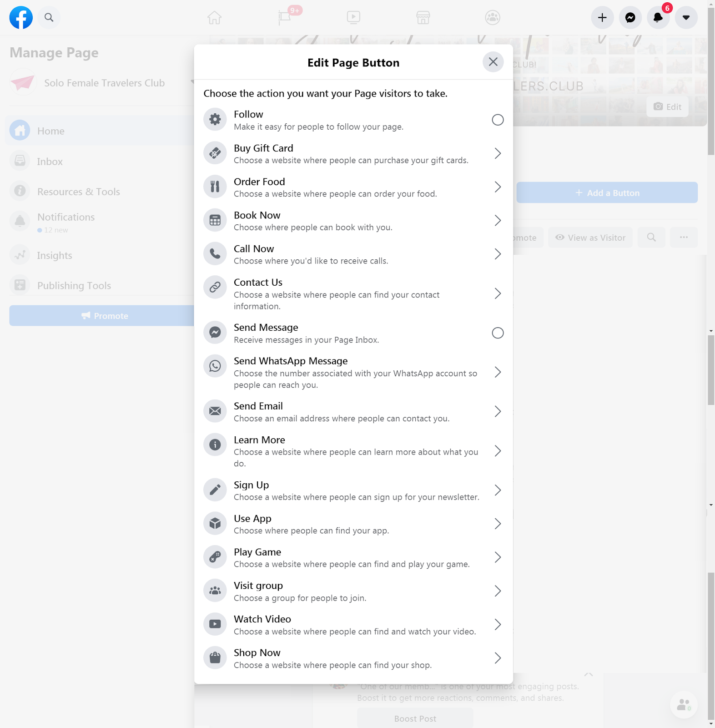This screenshot has width=715, height=728.
Task: Open the Pages flag icon in top bar
Action: click(285, 18)
